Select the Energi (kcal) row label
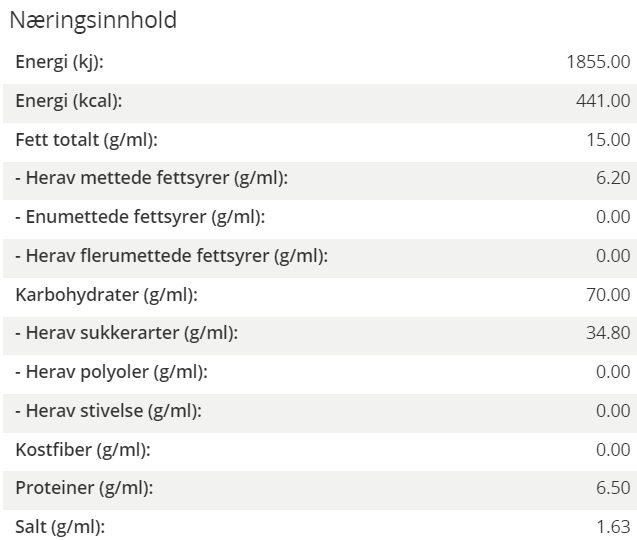The width and height of the screenshot is (637, 540). pos(69,101)
